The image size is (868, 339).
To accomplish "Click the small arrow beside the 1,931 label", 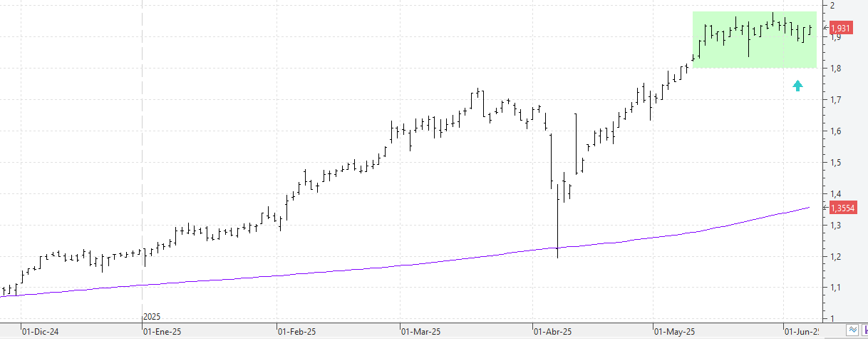I will pyautogui.click(x=826, y=28).
